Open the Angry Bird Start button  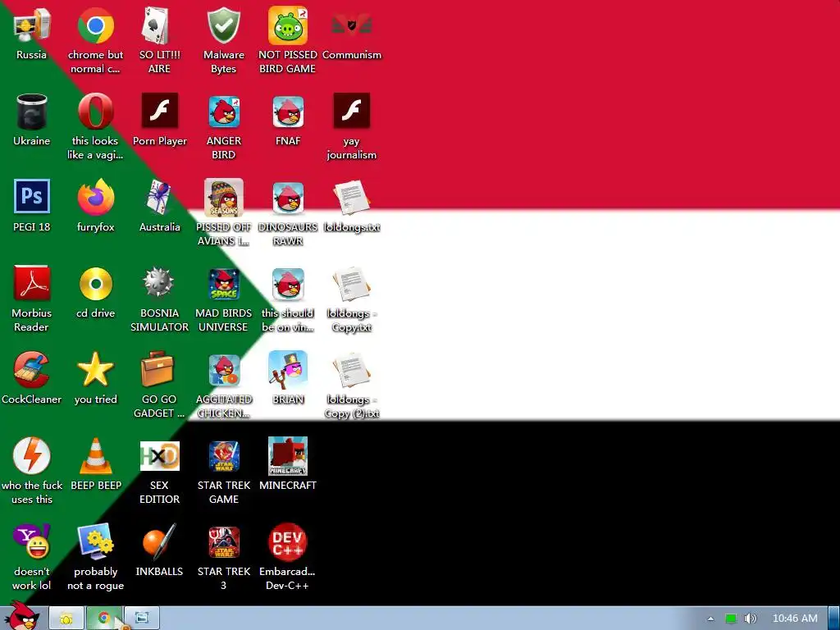pyautogui.click(x=22, y=617)
